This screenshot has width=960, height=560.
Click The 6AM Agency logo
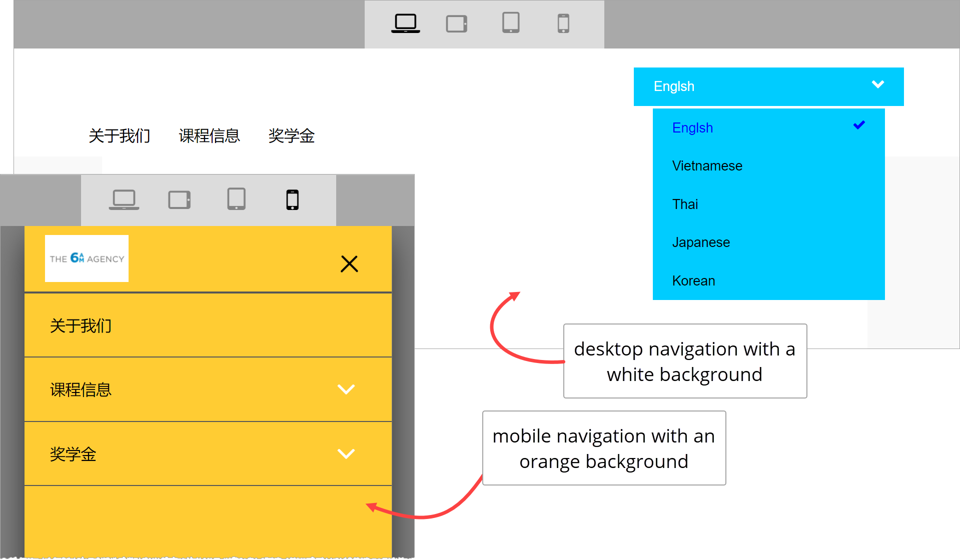87,258
